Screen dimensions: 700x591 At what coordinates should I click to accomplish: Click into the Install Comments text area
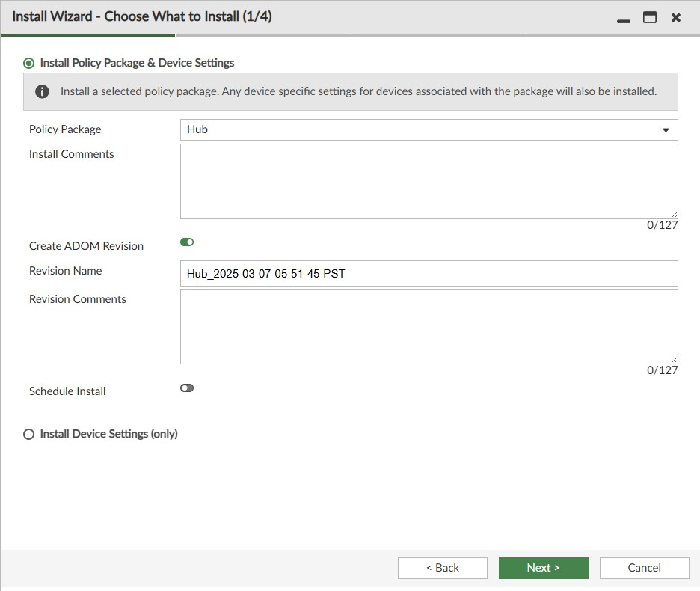coord(429,181)
